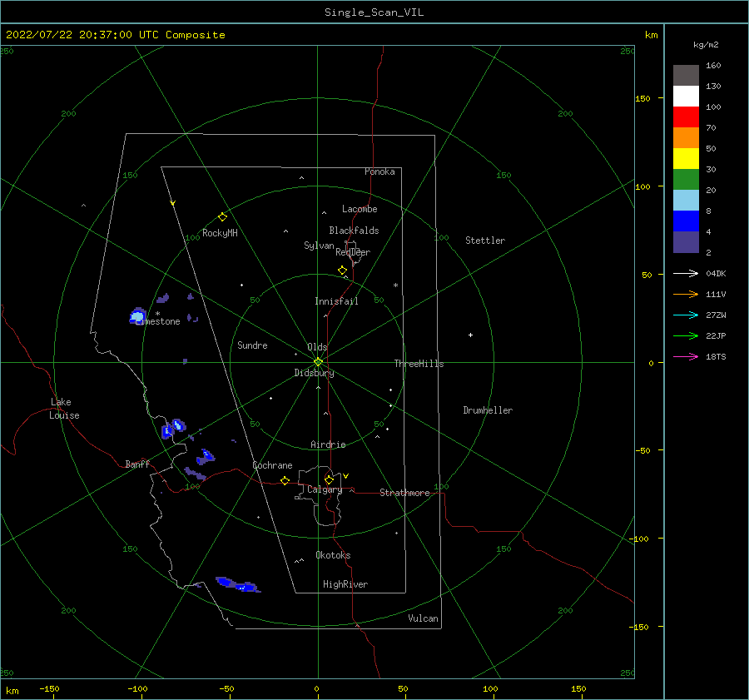Click the yellow radar site diamond at Olds
The height and width of the screenshot is (700, 749).
318,362
